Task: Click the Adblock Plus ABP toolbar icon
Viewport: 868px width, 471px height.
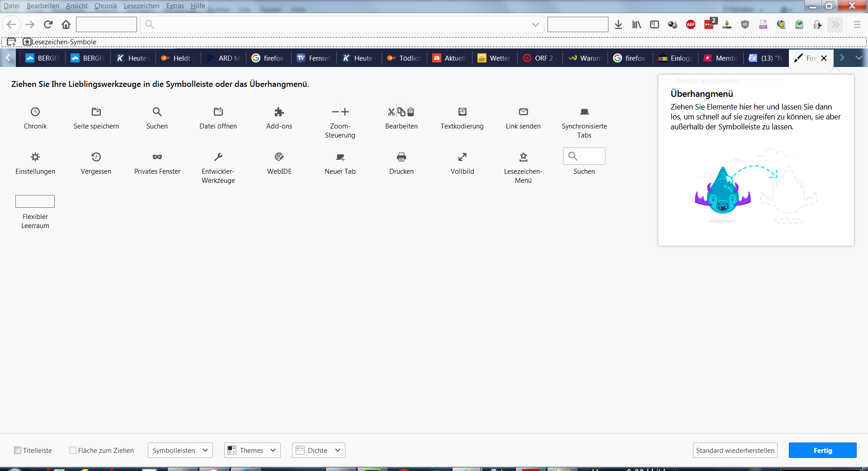Action: [691, 24]
